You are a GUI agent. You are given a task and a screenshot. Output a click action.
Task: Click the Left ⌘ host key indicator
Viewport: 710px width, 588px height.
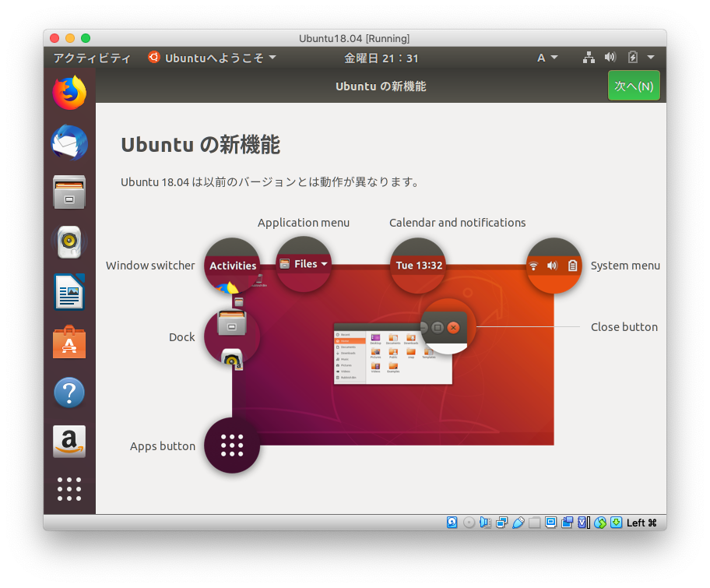point(641,523)
